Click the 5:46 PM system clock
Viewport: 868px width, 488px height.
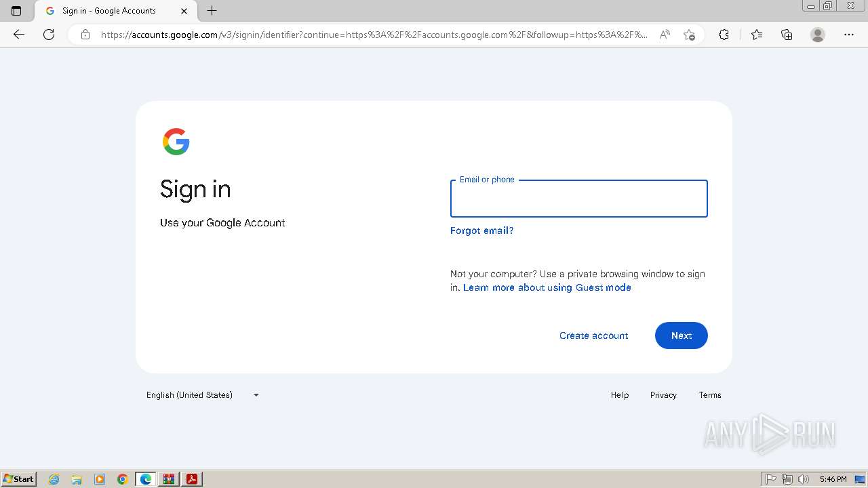pyautogui.click(x=833, y=479)
